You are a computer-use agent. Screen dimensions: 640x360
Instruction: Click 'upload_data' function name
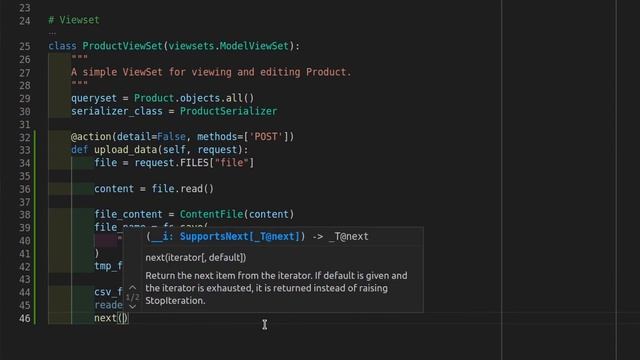[125, 150]
